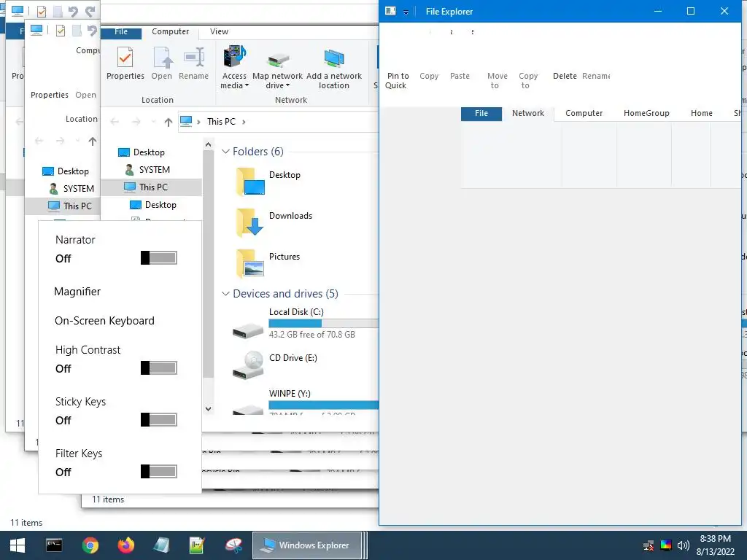The width and height of the screenshot is (747, 560).
Task: Open quick access toolbar dropdown in File Explorer
Action: (x=406, y=12)
